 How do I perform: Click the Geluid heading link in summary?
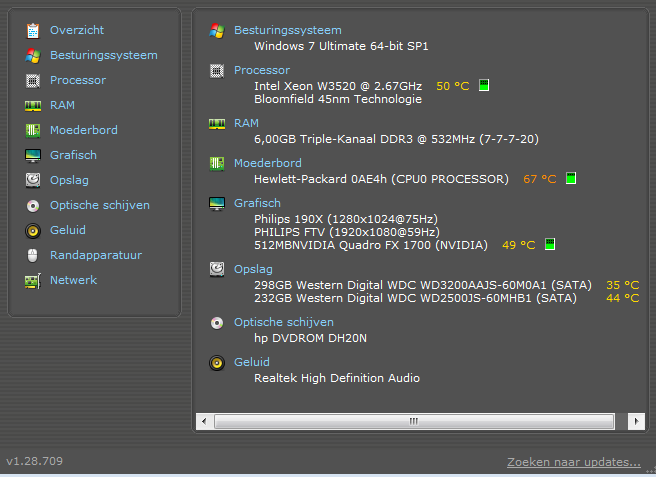pyautogui.click(x=252, y=362)
